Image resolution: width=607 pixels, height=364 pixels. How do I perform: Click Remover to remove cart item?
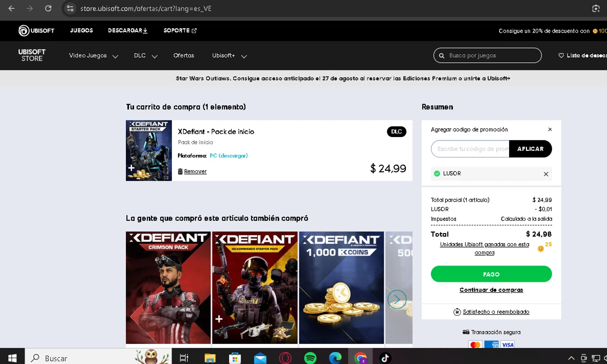(195, 171)
